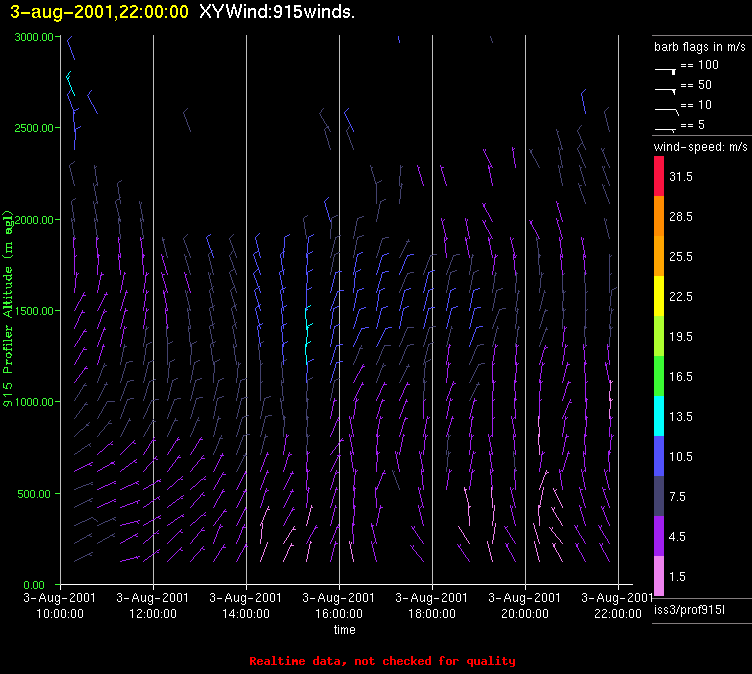Screen dimensions: 752x674
Task: Click the green 16.5 m/s color swatch
Action: [x=659, y=376]
